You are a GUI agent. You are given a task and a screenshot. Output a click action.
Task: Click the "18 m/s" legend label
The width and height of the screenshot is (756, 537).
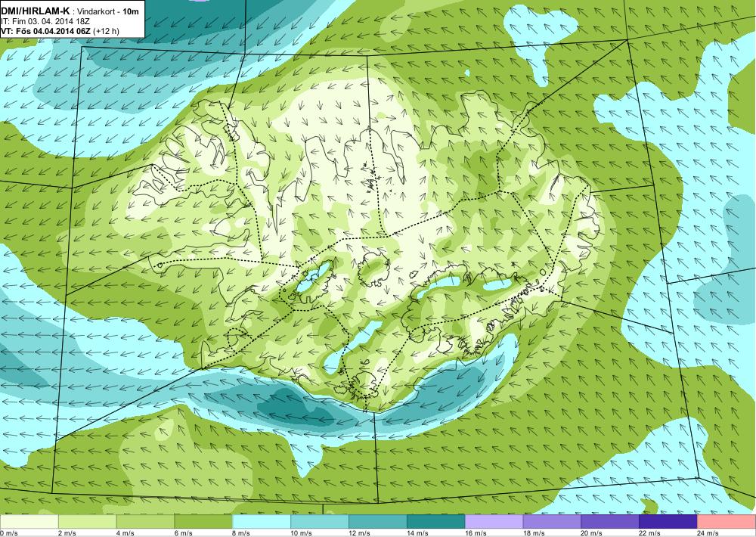(x=533, y=533)
